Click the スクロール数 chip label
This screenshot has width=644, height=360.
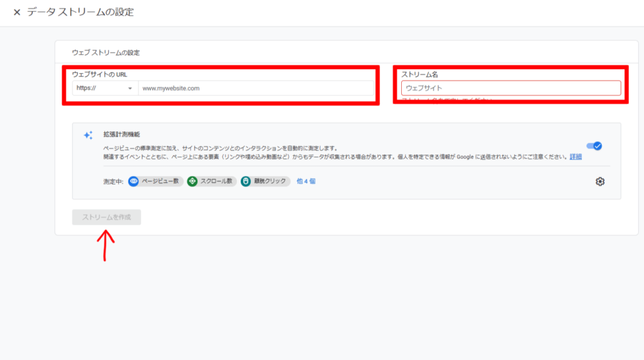coord(218,181)
